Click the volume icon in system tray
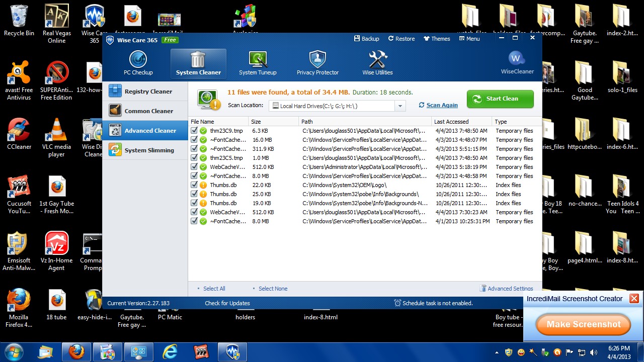The image size is (644, 362). pyautogui.click(x=593, y=352)
